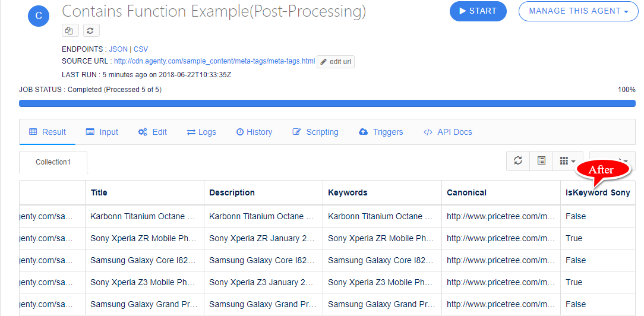644x316 pixels.
Task: Open the CSV endpoint link
Action: 140,49
